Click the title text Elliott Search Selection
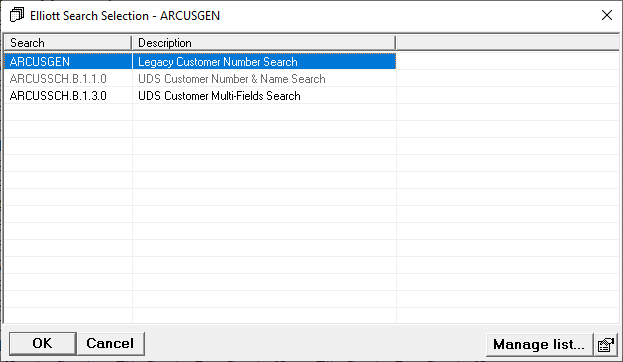The image size is (623, 362). (x=89, y=15)
